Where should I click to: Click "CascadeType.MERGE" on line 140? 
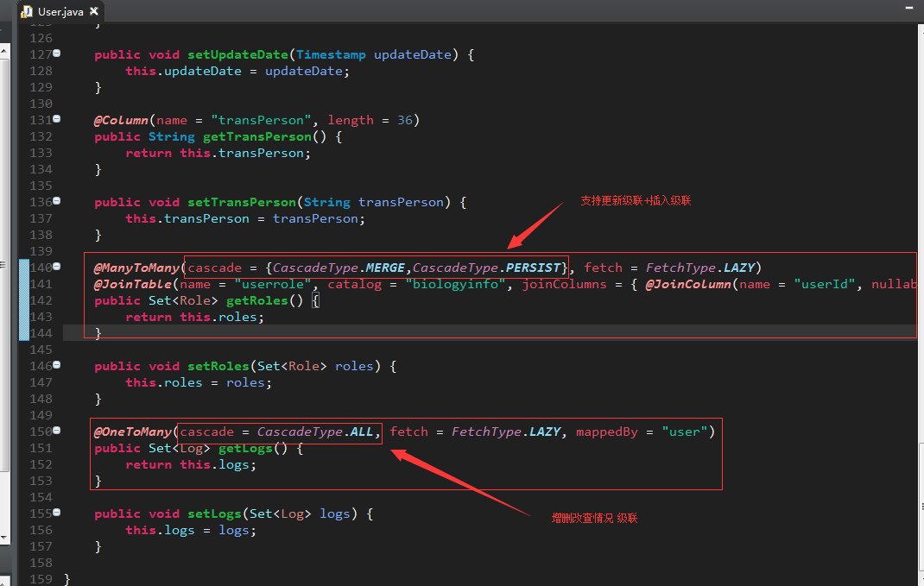[339, 268]
